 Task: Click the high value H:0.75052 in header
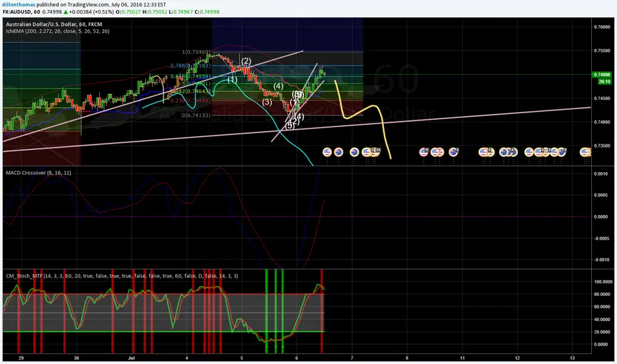154,12
